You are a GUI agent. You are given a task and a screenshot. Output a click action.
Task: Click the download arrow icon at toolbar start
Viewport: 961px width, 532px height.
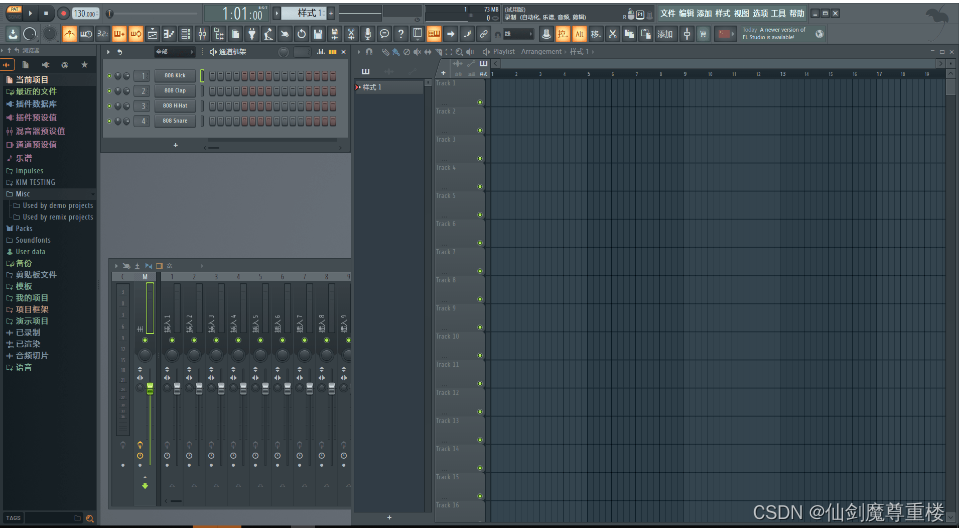tap(13, 34)
